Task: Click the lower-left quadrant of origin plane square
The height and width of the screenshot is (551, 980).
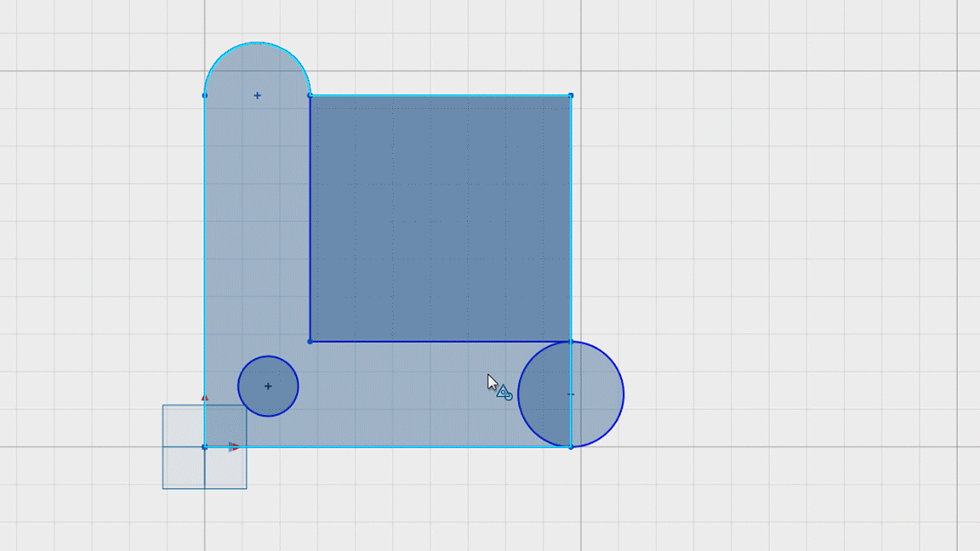Action: pyautogui.click(x=184, y=468)
